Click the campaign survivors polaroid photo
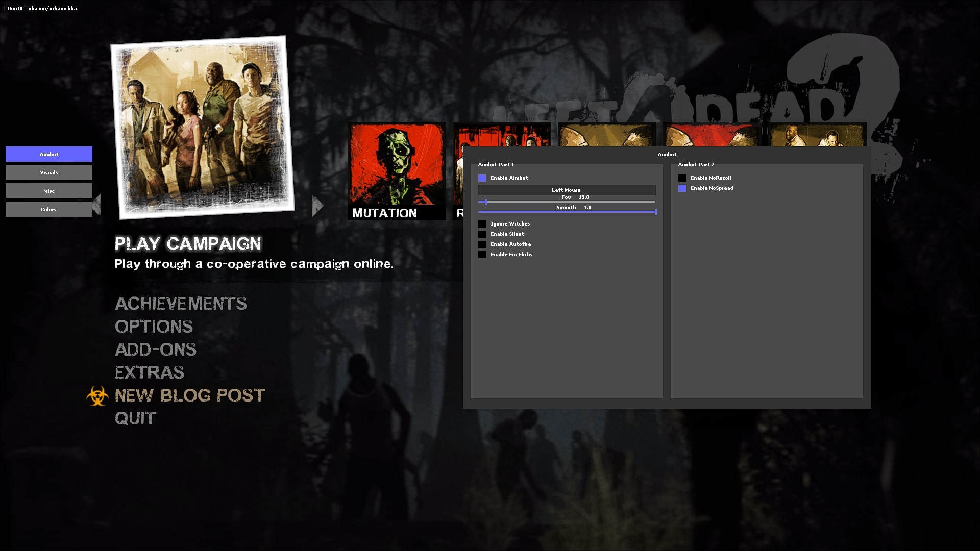This screenshot has height=551, width=980. point(202,127)
